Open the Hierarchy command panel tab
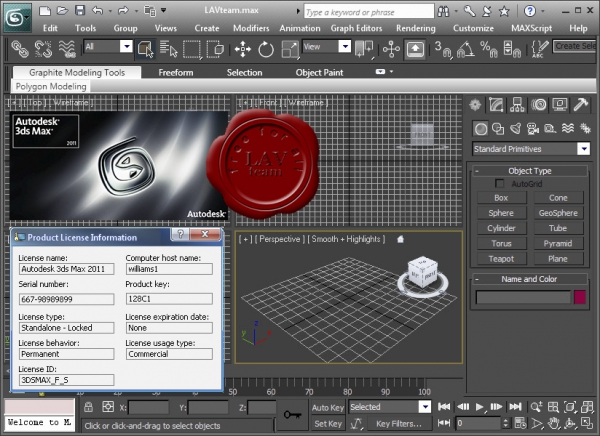600x436 pixels. 517,105
